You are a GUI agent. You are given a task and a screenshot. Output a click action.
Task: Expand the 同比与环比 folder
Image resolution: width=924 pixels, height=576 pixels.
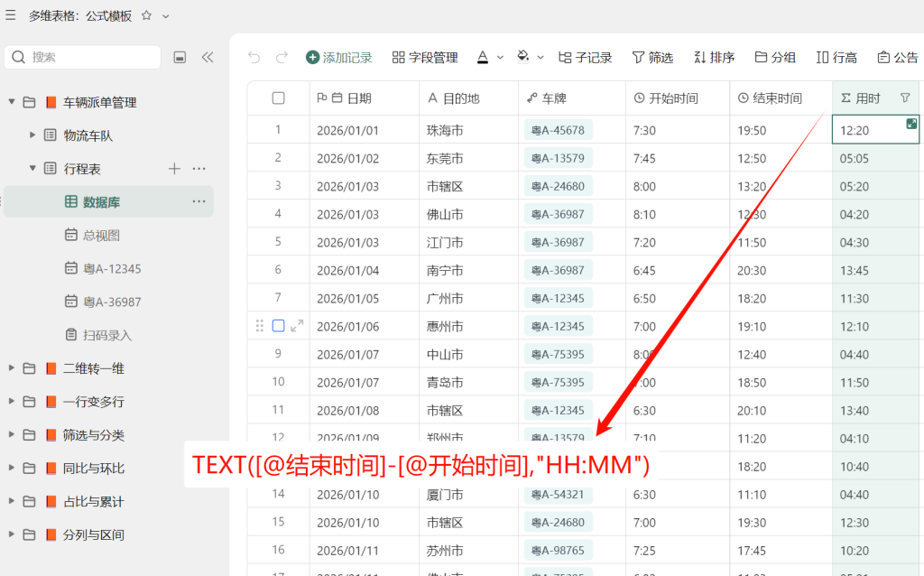(x=12, y=468)
